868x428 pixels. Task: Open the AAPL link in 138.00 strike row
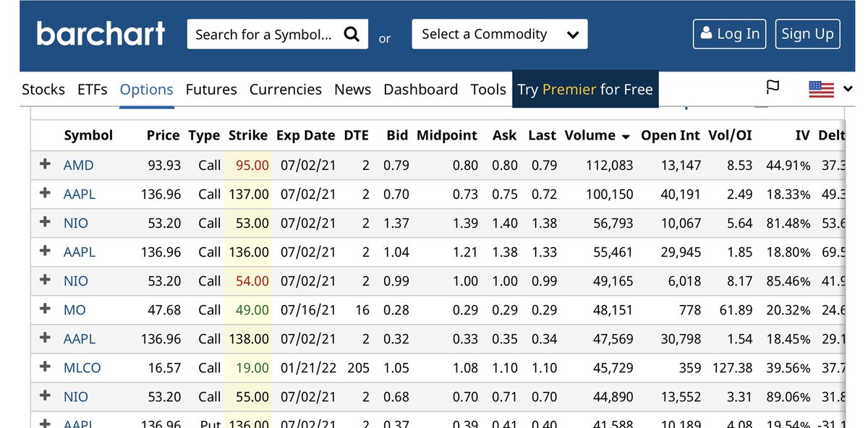coord(80,339)
